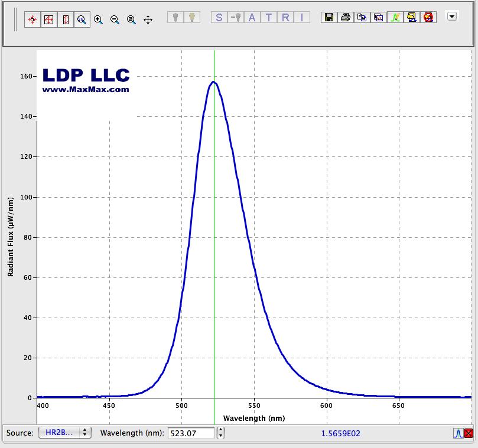
Task: Switch to Irradiance mode I button
Action: coord(302,17)
